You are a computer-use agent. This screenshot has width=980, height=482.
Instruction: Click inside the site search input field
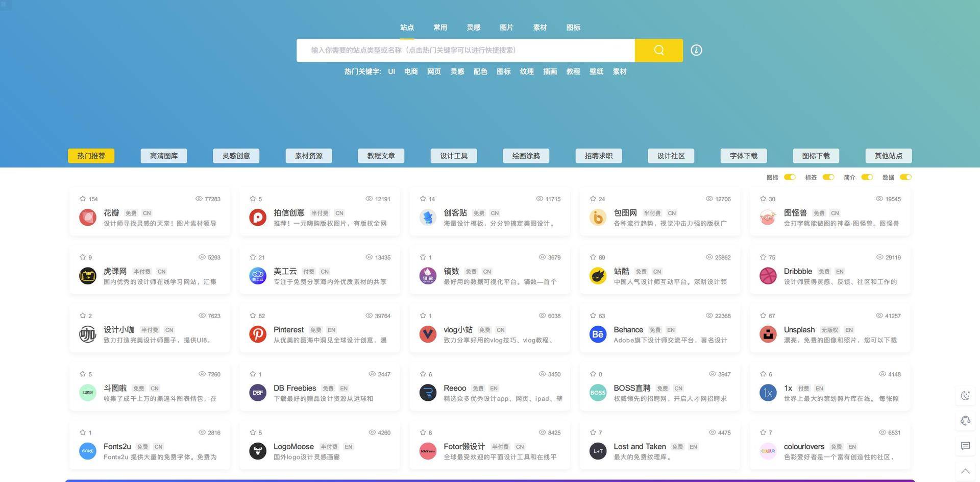pyautogui.click(x=459, y=50)
